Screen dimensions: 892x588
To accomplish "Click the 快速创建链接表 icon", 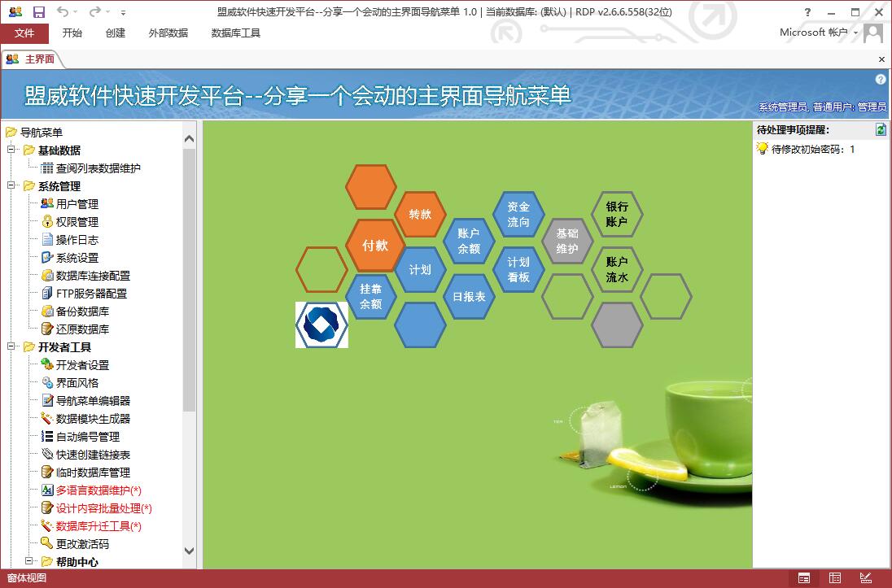I will coord(47,455).
